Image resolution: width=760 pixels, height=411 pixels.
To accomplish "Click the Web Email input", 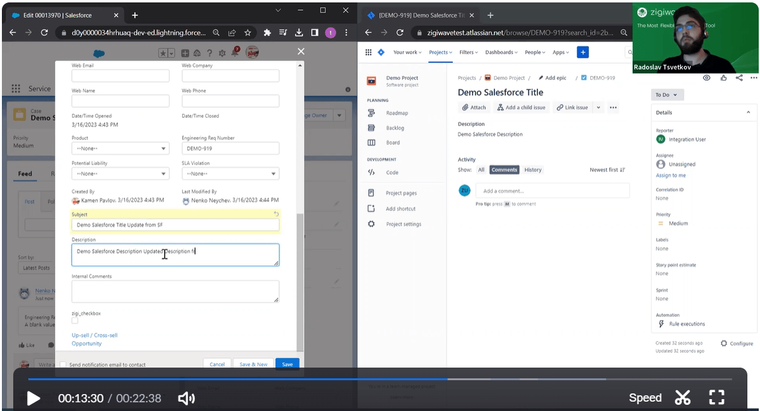I will coord(120,76).
